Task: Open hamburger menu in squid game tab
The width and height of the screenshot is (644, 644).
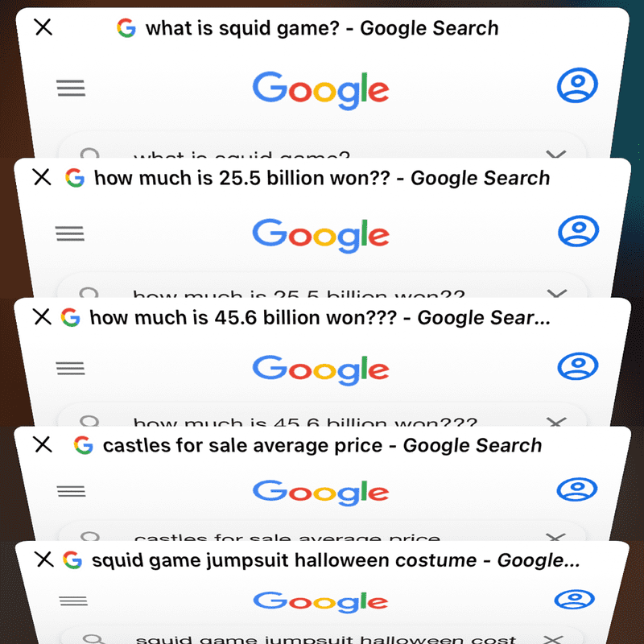Action: pyautogui.click(x=71, y=88)
